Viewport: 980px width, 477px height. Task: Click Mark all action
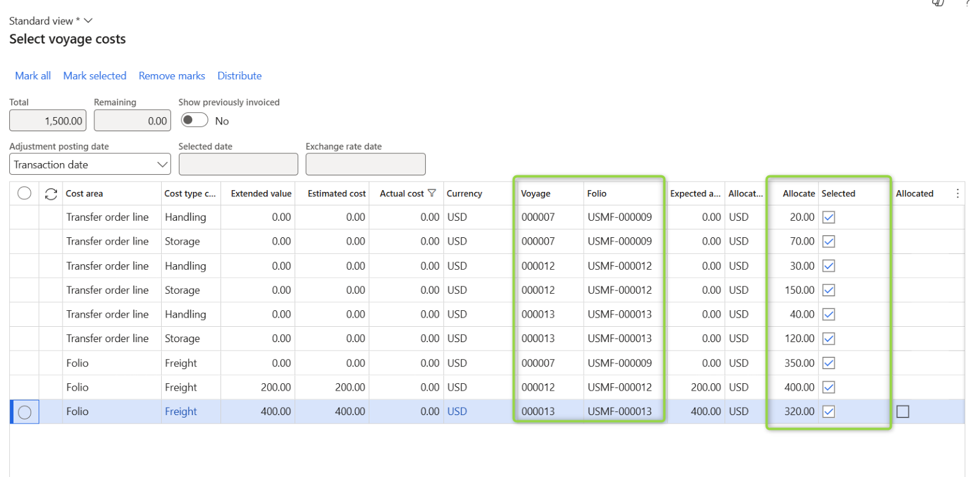tap(33, 76)
